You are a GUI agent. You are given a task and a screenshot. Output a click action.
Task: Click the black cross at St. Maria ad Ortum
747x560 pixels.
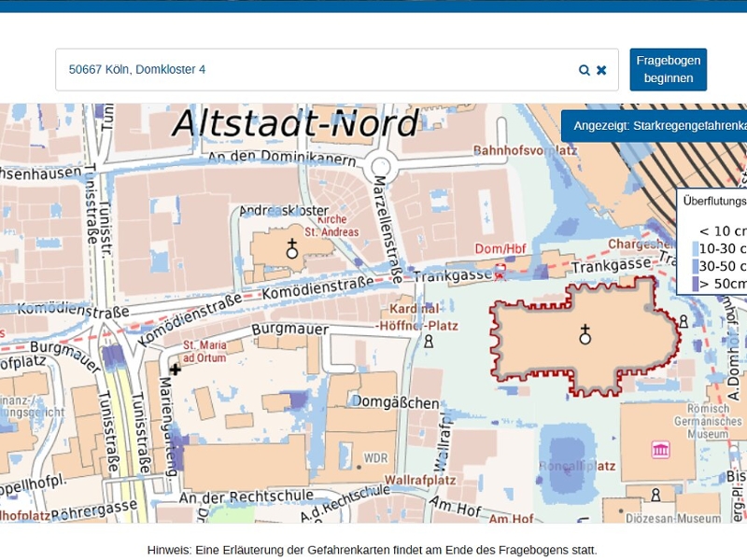[175, 370]
